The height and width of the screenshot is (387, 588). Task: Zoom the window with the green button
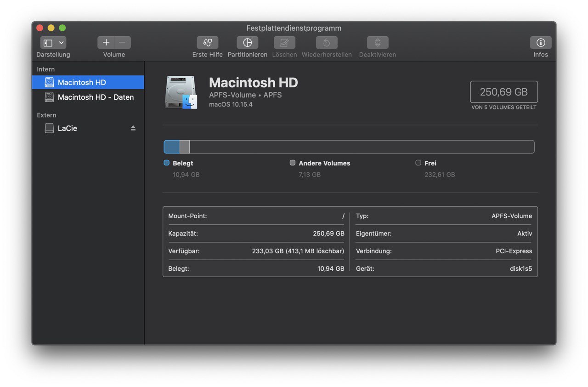pyautogui.click(x=62, y=28)
